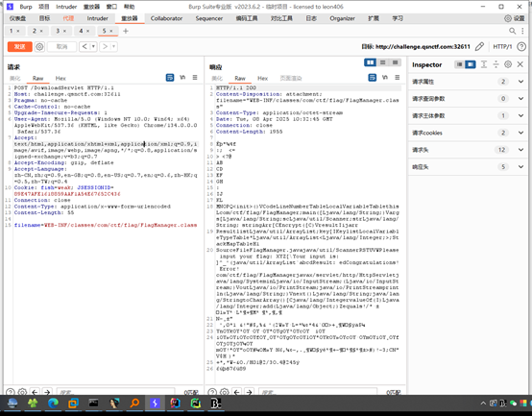Viewport: 532px width, 416px height.
Task: Close Repeater tab 5
Action: 111,31
